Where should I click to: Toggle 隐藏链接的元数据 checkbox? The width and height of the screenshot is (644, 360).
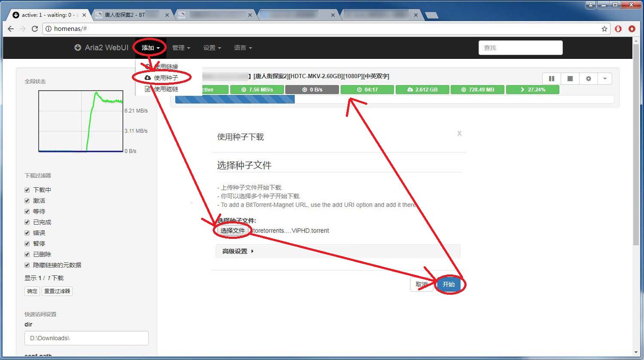(27, 265)
